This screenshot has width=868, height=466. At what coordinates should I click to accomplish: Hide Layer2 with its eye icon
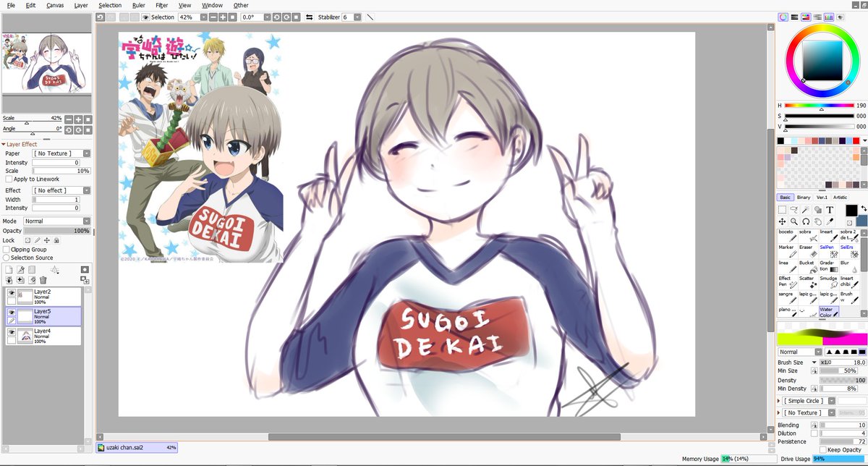pos(12,293)
